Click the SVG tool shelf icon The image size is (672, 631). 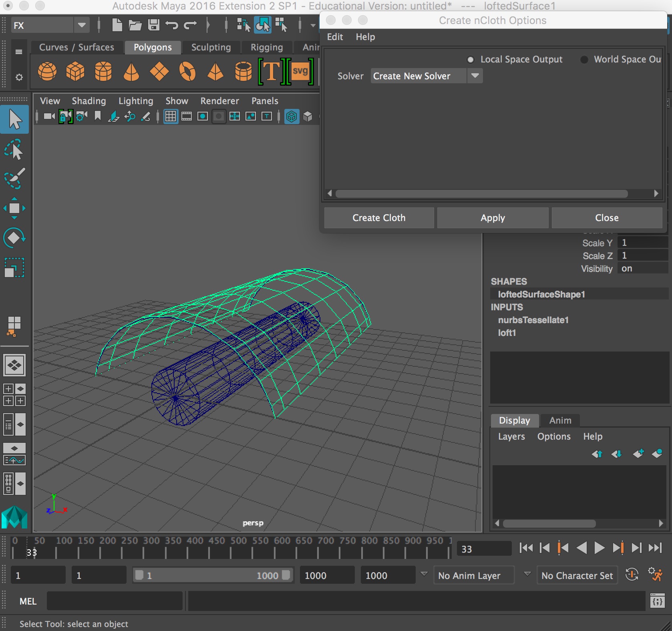pyautogui.click(x=300, y=72)
